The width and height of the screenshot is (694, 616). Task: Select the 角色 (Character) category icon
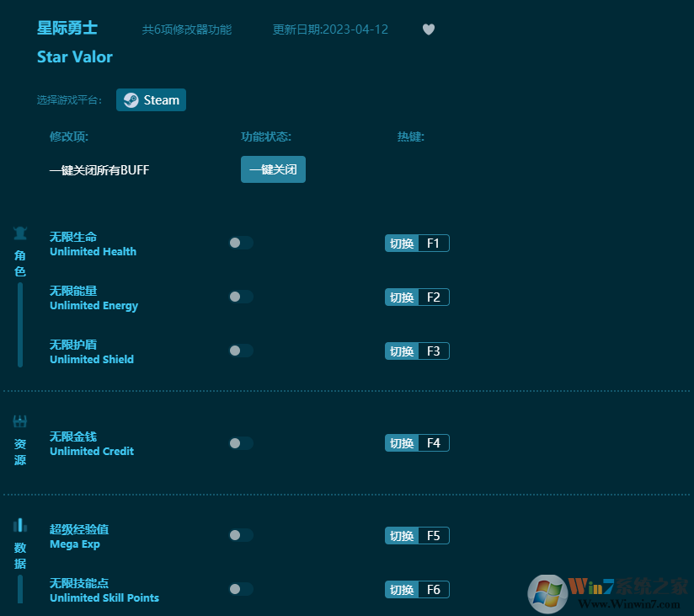coord(19,233)
